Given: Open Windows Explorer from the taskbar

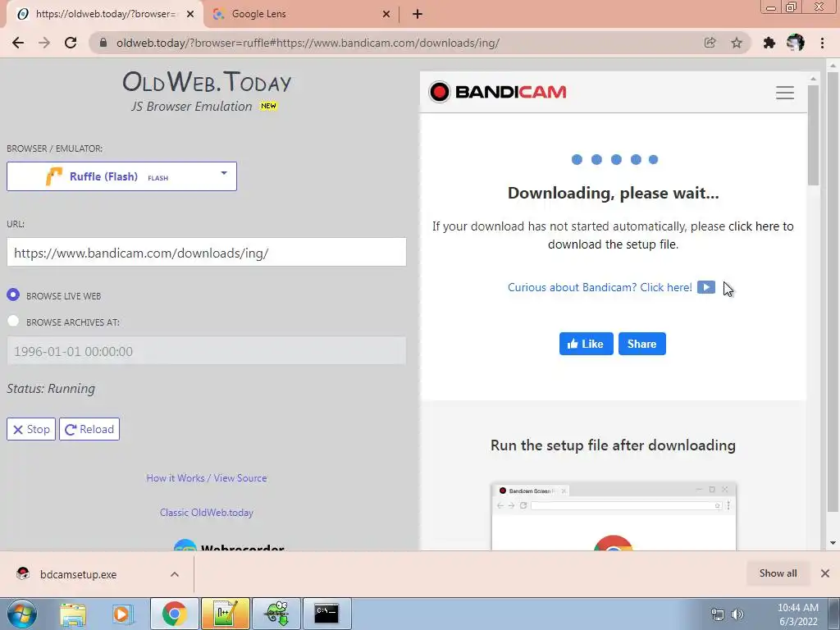Looking at the screenshot, I should (x=73, y=614).
